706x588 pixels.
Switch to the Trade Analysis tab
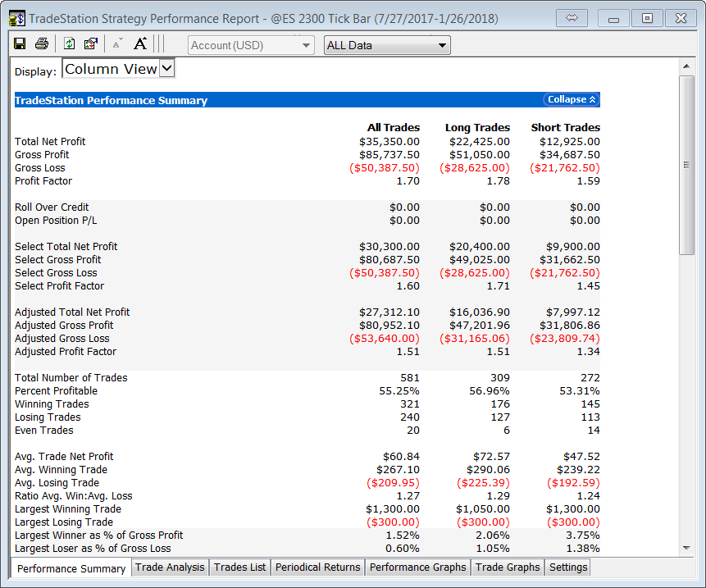[170, 567]
